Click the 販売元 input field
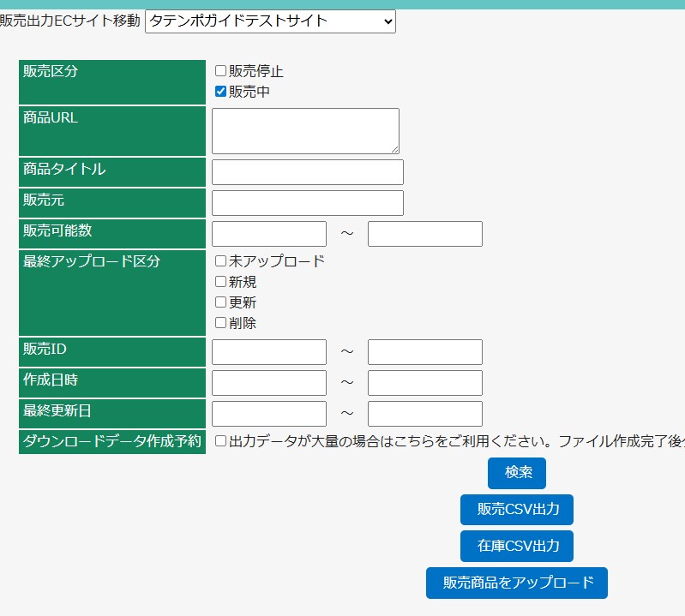This screenshot has width=685, height=616. (307, 203)
